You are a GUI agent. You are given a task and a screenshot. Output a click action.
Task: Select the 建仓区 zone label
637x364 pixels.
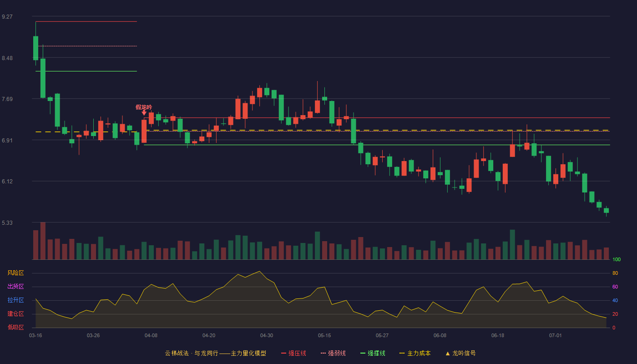coord(15,314)
